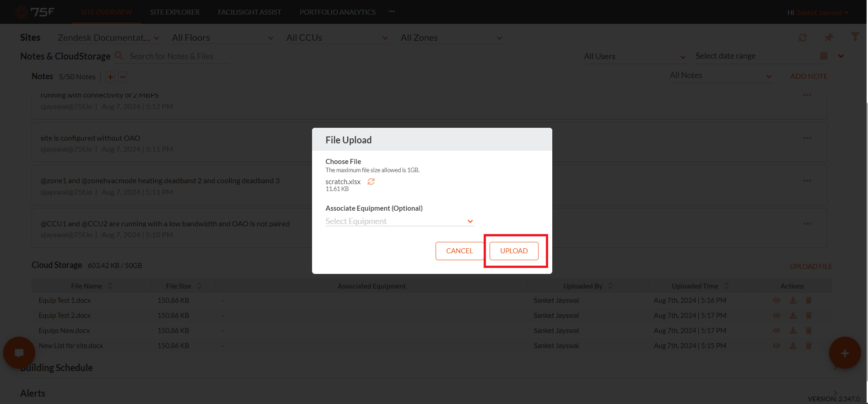Screen dimensions: 868x404
Task: Click the page refresh icon in top bar
Action: click(803, 38)
